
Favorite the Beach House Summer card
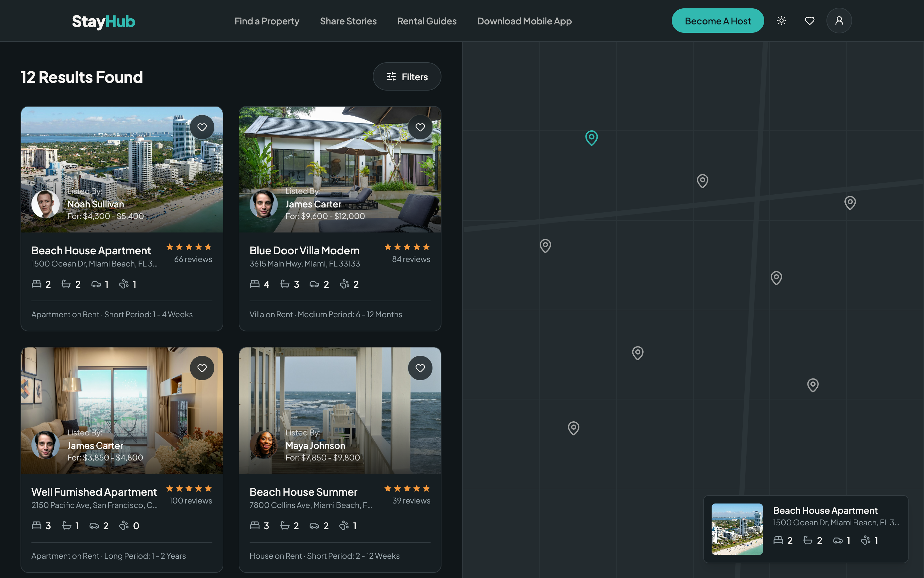coord(420,368)
